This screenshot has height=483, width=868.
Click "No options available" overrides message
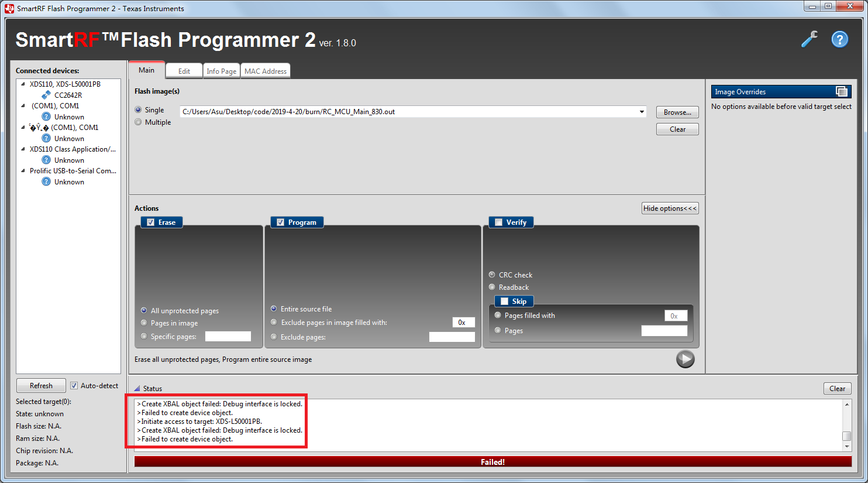(x=781, y=107)
